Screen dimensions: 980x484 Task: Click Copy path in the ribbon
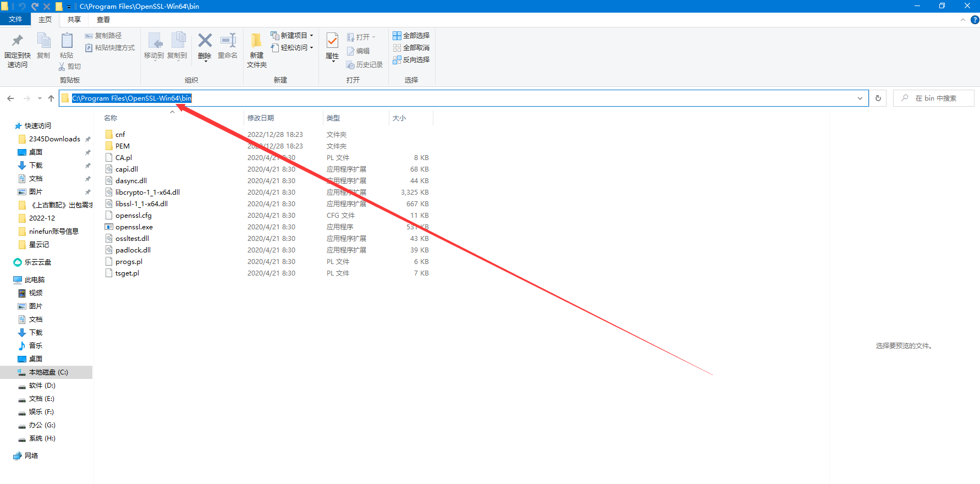click(103, 36)
